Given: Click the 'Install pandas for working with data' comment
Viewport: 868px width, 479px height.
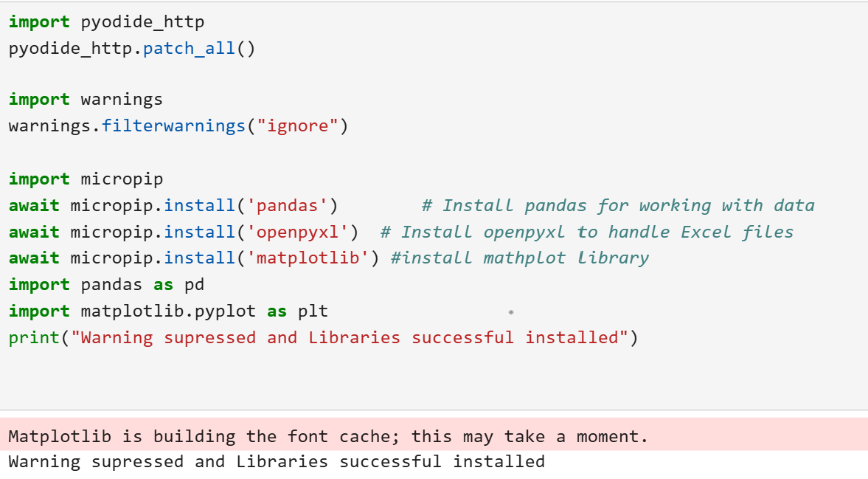Looking at the screenshot, I should tap(618, 205).
